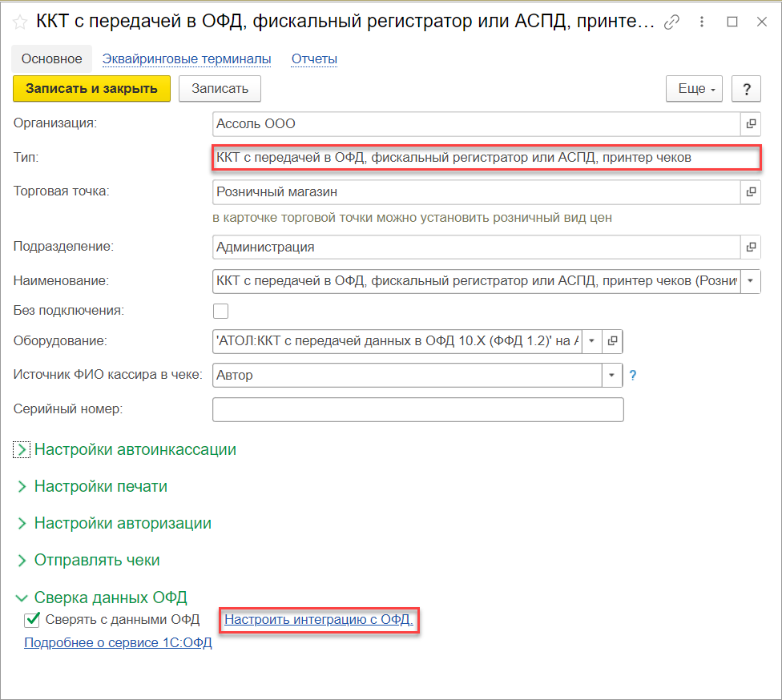Viewport: 782px width, 700px height.
Task: Open the Наименование dropdown list
Action: (x=751, y=281)
